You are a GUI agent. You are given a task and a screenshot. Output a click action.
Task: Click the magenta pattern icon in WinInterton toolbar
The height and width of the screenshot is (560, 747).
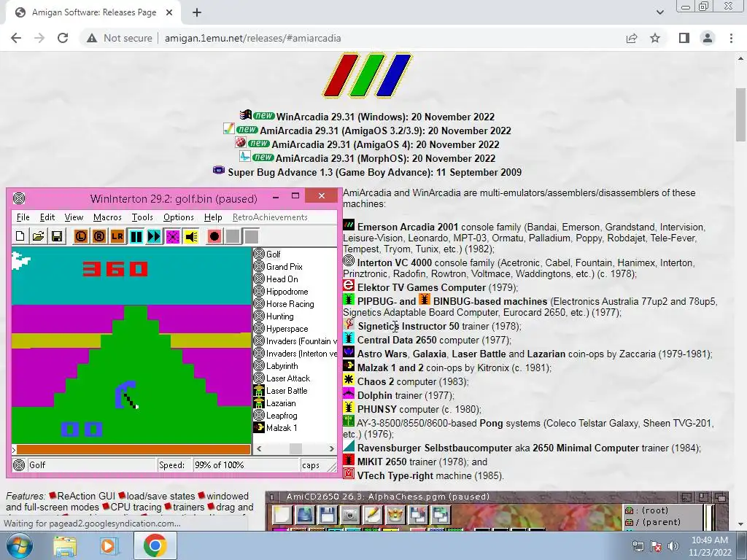172,236
